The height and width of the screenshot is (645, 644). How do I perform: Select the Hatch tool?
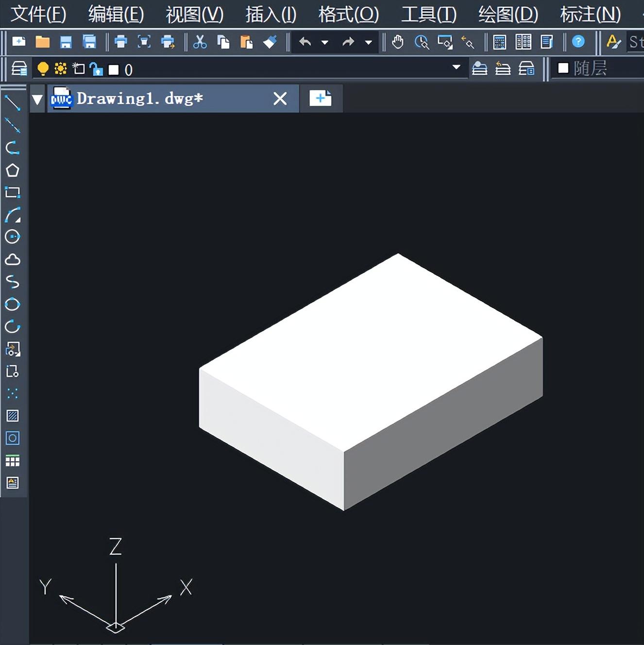12,416
